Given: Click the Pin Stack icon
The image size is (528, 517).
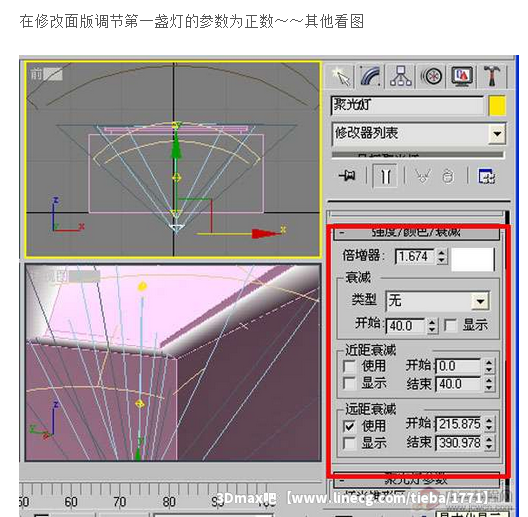Looking at the screenshot, I should pos(347,175).
